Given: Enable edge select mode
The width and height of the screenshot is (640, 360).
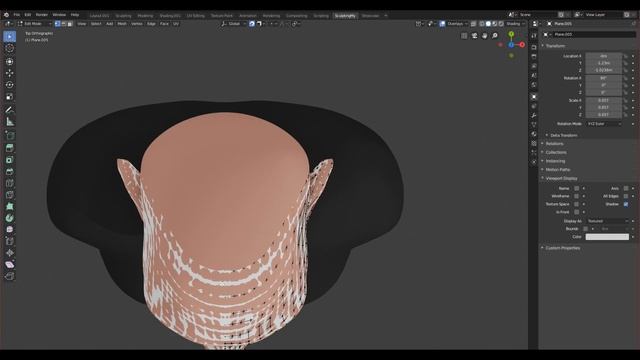Looking at the screenshot, I should tap(64, 24).
